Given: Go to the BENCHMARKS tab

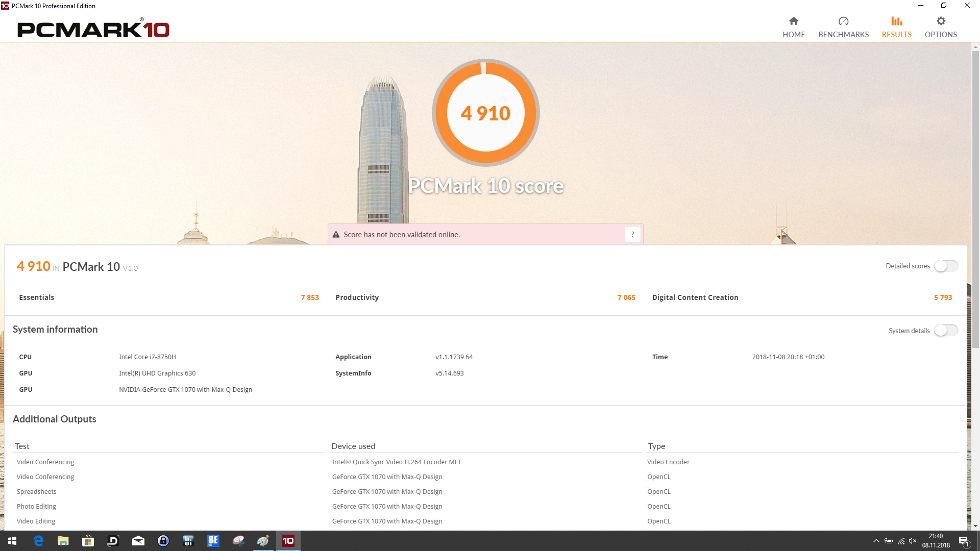Looking at the screenshot, I should click(843, 28).
